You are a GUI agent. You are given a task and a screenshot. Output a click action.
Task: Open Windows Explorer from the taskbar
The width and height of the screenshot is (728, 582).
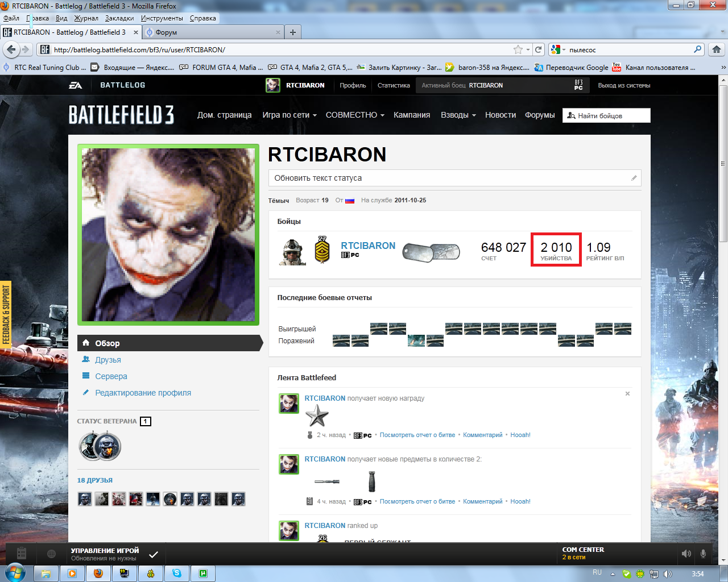click(x=45, y=573)
